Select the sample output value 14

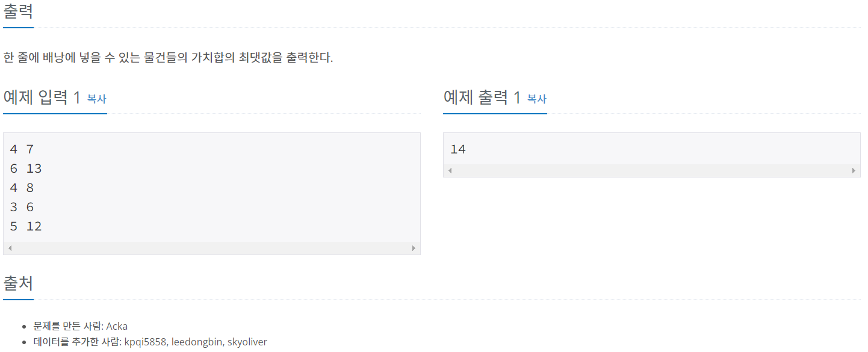(458, 149)
